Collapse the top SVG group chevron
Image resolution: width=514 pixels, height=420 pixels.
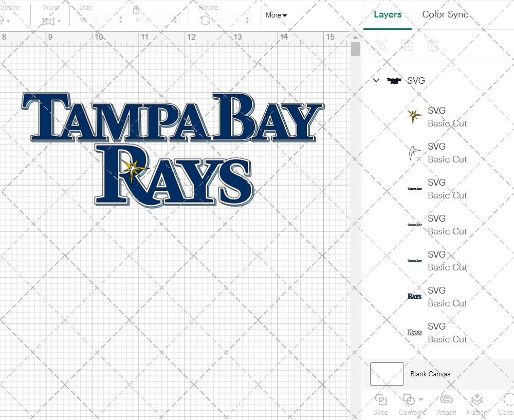[x=376, y=80]
